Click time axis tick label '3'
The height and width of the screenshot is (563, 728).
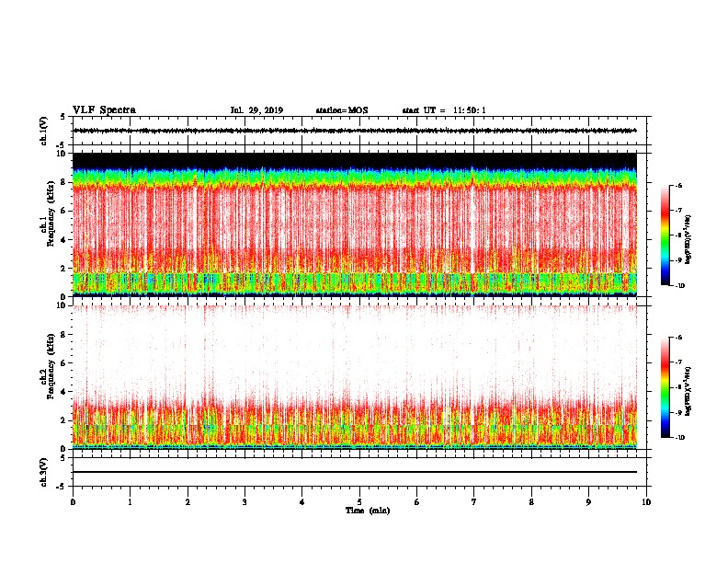(245, 502)
